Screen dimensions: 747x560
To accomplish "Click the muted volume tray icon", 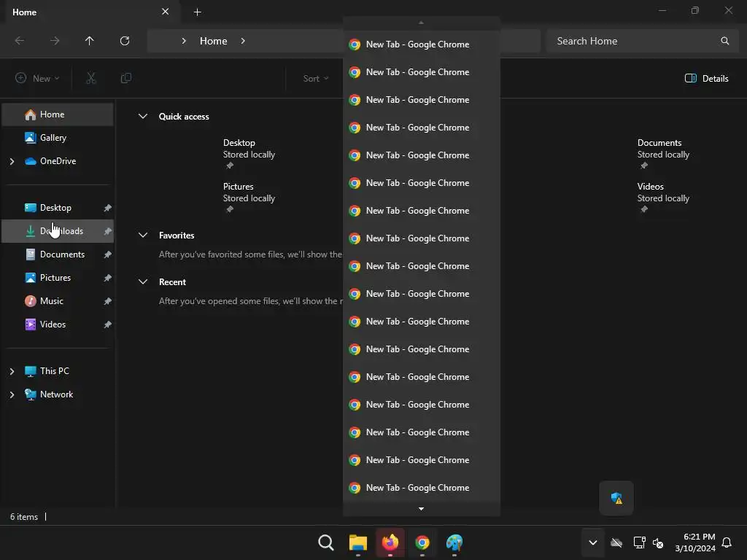I will pos(658,542).
